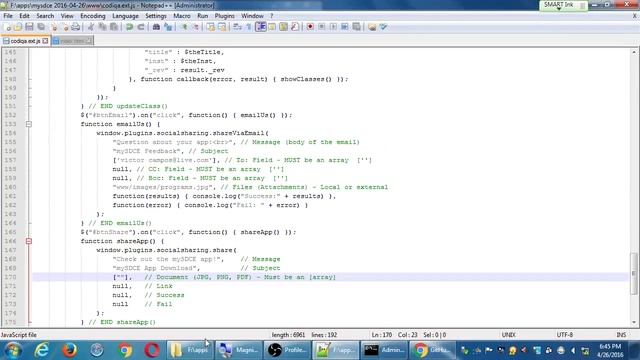Viewport: 640px width, 360px height.
Task: Click the editor scrollbar down arrow
Action: click(x=634, y=322)
